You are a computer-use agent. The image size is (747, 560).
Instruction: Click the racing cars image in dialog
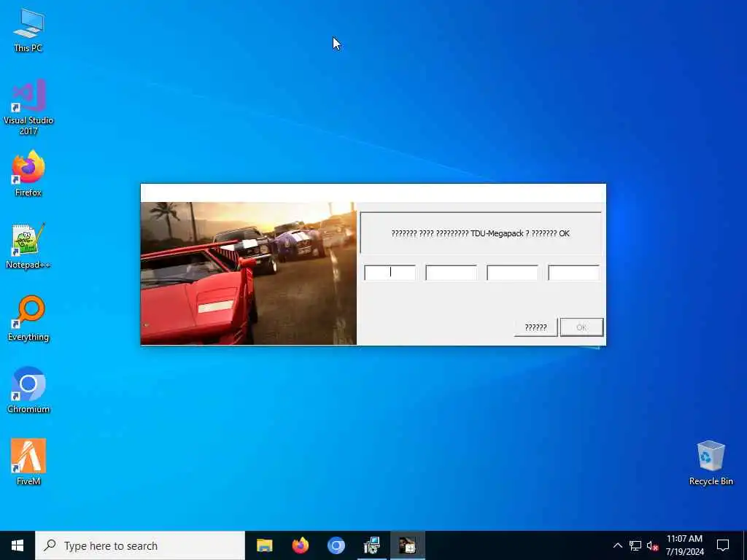click(x=248, y=273)
